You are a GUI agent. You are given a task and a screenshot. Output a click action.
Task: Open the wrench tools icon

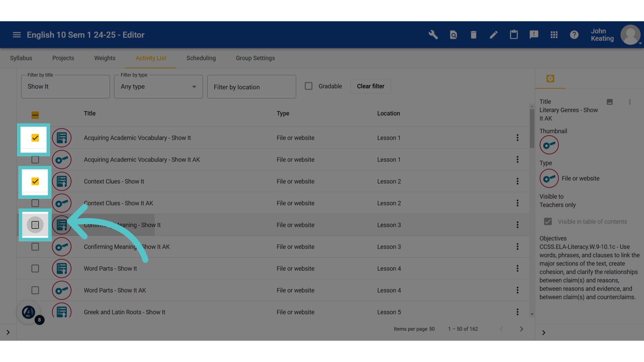(433, 35)
